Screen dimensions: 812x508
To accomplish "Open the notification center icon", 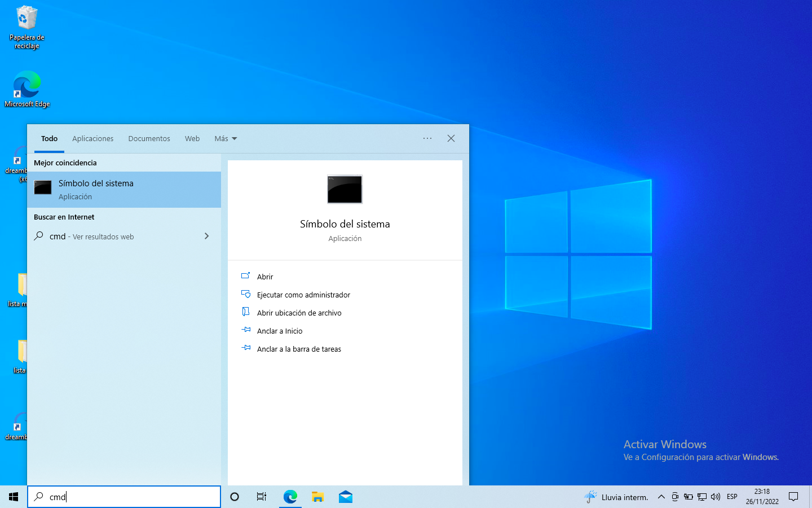I will coord(793,497).
